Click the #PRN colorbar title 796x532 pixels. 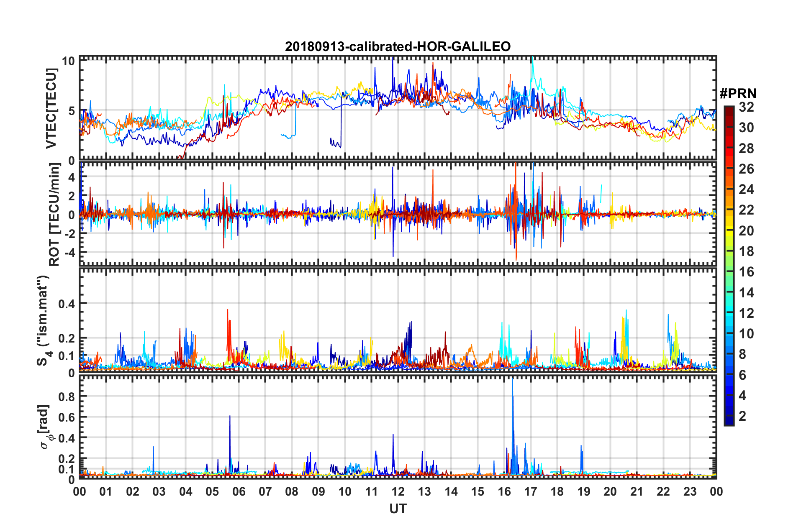tap(738, 94)
